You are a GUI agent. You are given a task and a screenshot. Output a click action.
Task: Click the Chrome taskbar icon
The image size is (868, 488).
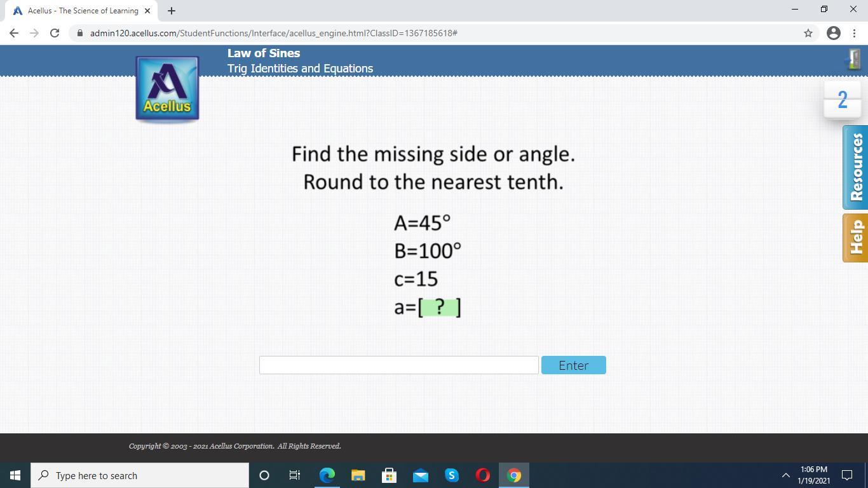(x=514, y=475)
